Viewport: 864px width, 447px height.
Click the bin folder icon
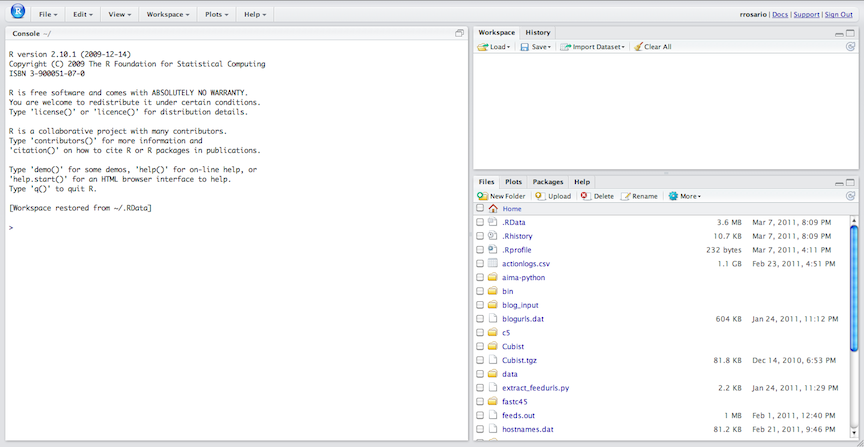[x=493, y=291]
